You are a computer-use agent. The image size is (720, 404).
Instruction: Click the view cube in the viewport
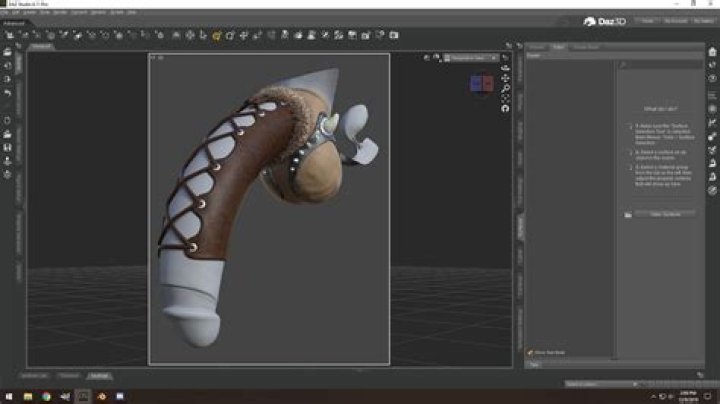pos(480,83)
